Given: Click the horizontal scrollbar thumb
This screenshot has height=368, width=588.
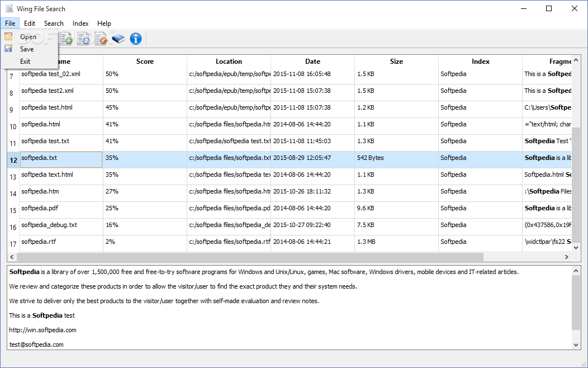Looking at the screenshot, I should 250,257.
